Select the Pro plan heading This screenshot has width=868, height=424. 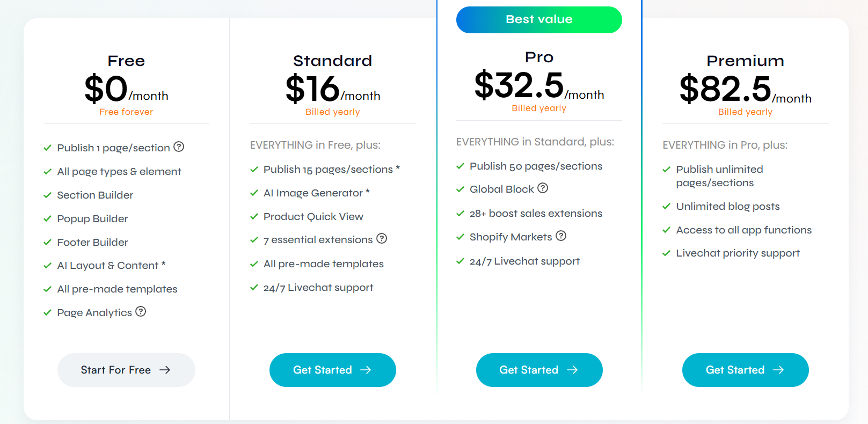pyautogui.click(x=539, y=57)
